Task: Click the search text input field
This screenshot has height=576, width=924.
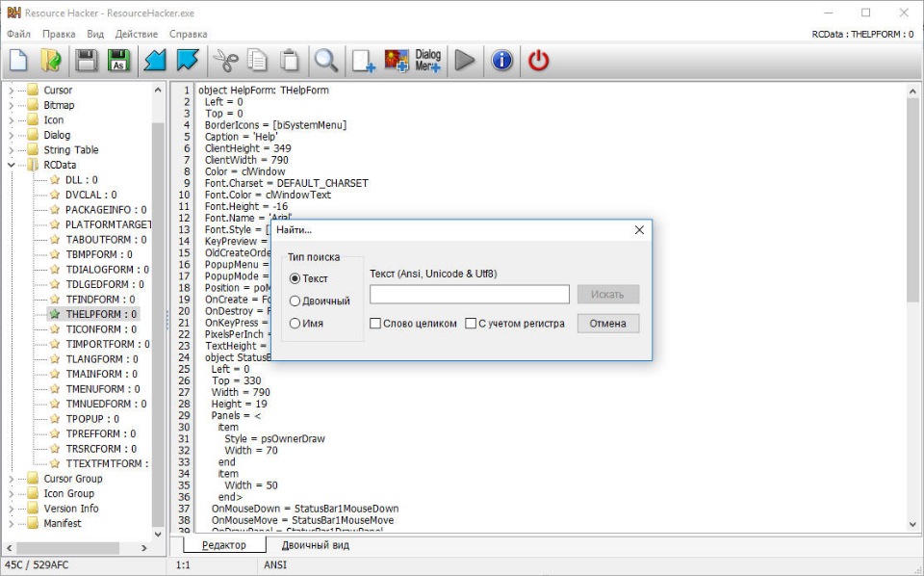Action: pyautogui.click(x=470, y=294)
